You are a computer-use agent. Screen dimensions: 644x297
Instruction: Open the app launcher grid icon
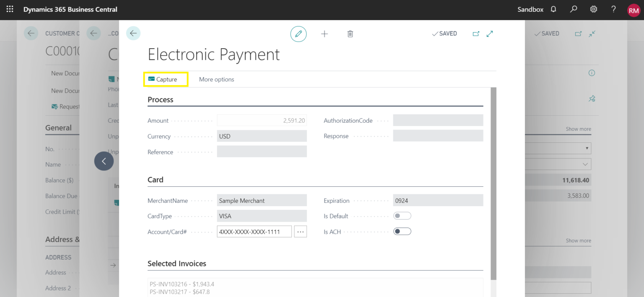click(9, 9)
